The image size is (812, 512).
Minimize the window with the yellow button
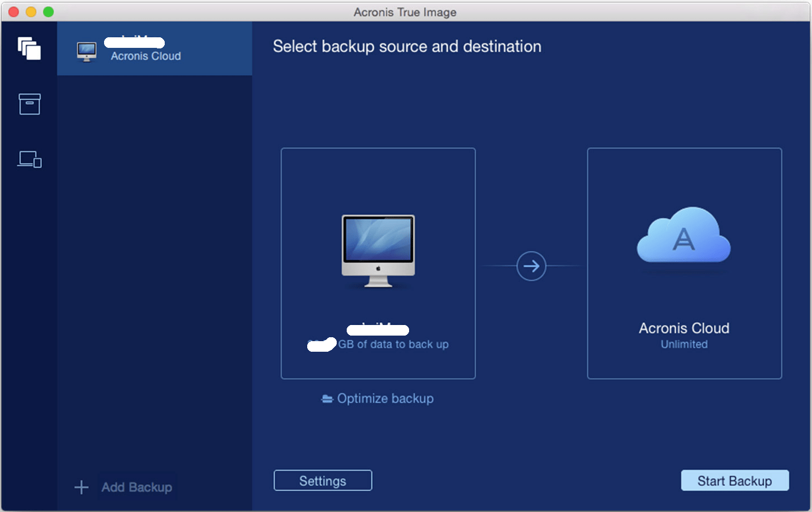coord(31,12)
